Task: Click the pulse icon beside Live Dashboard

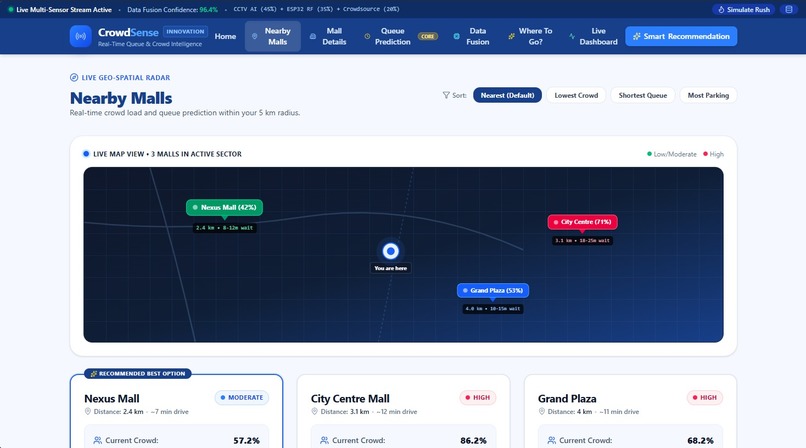Action: click(x=572, y=36)
